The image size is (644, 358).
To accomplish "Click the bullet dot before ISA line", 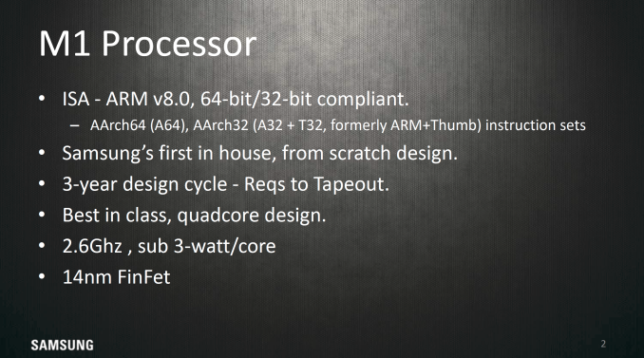I will (42, 99).
